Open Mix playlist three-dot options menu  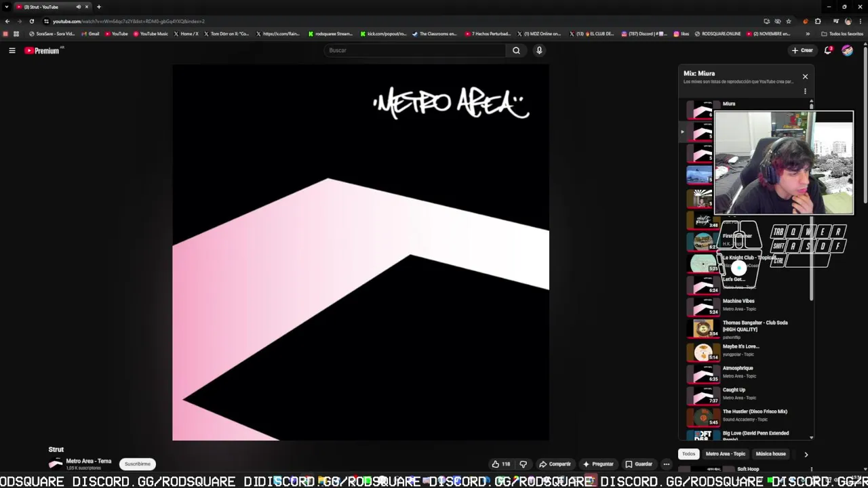click(805, 91)
